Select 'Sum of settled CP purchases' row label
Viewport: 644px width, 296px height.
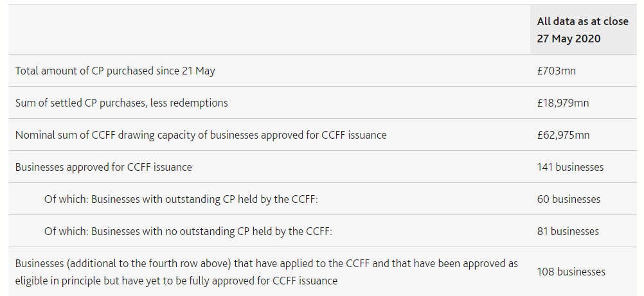pyautogui.click(x=121, y=103)
